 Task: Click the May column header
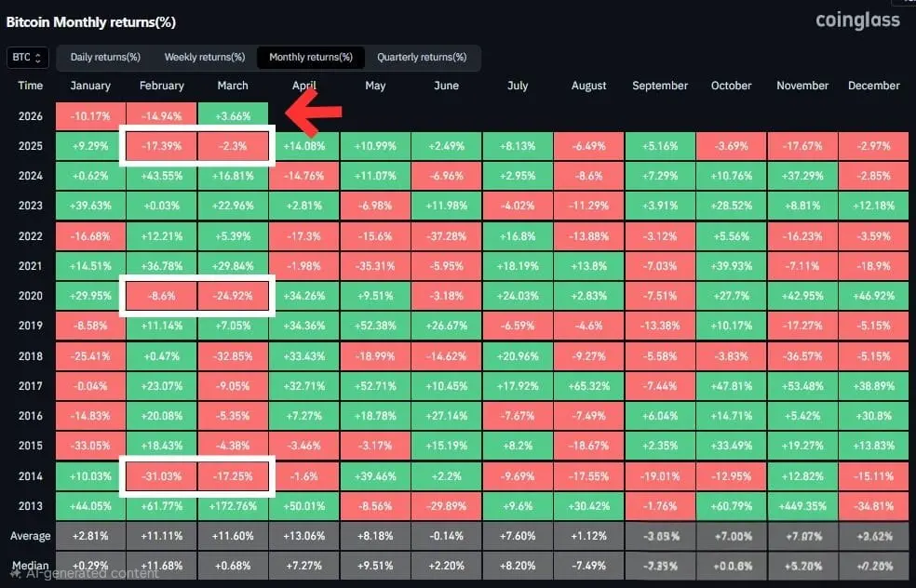point(375,86)
